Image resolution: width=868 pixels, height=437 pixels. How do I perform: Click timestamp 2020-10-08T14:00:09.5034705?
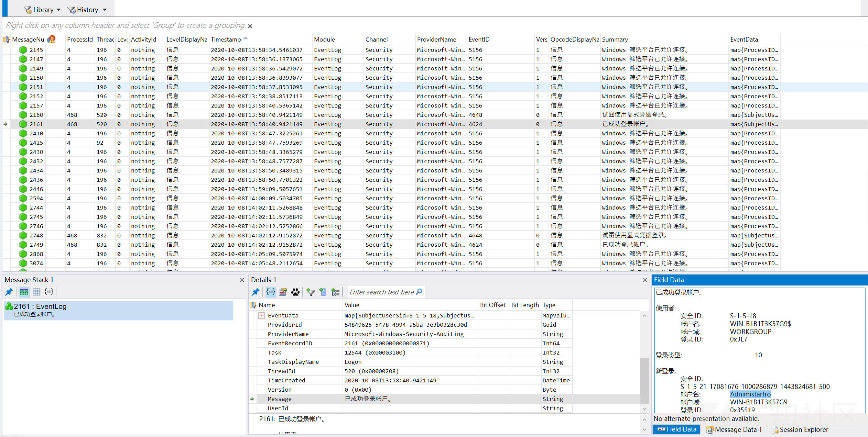pos(257,198)
